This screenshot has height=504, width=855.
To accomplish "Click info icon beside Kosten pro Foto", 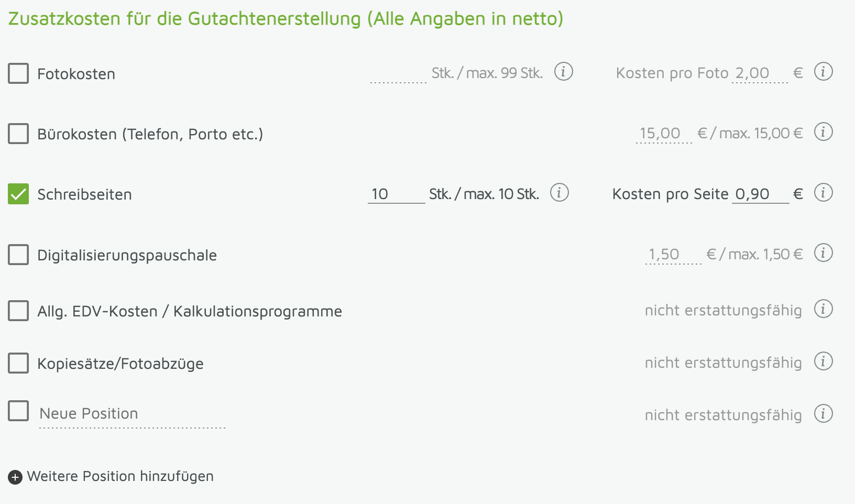I will (x=823, y=71).
